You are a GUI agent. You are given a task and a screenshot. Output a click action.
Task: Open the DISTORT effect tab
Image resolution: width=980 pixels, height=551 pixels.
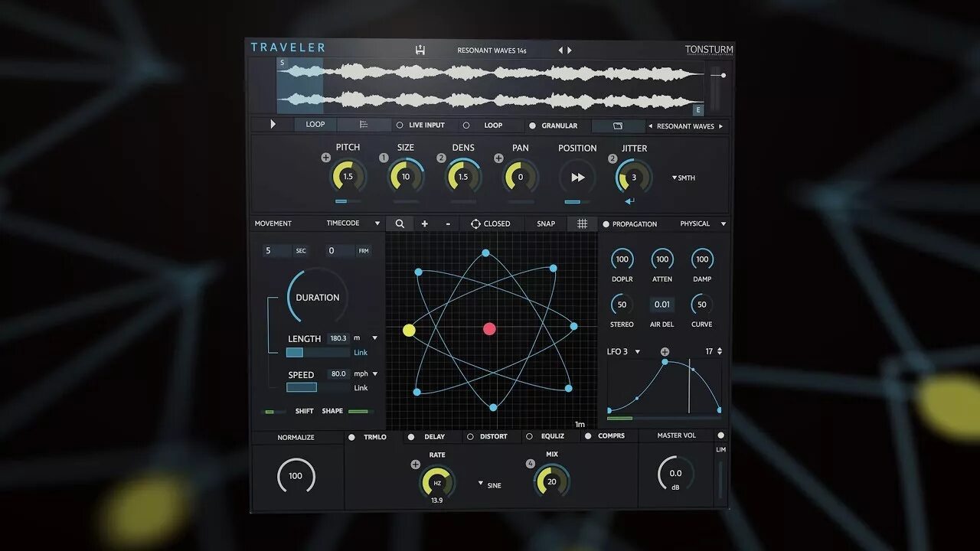click(493, 437)
